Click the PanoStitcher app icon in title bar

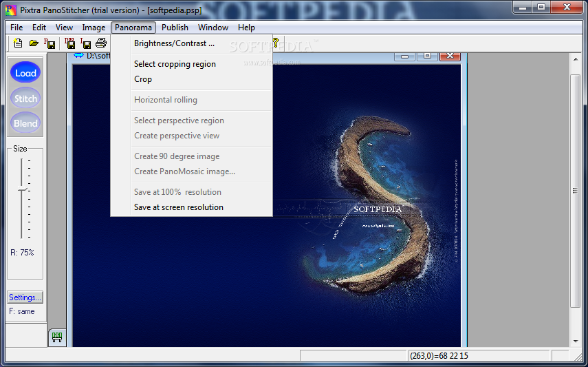[x=11, y=10]
